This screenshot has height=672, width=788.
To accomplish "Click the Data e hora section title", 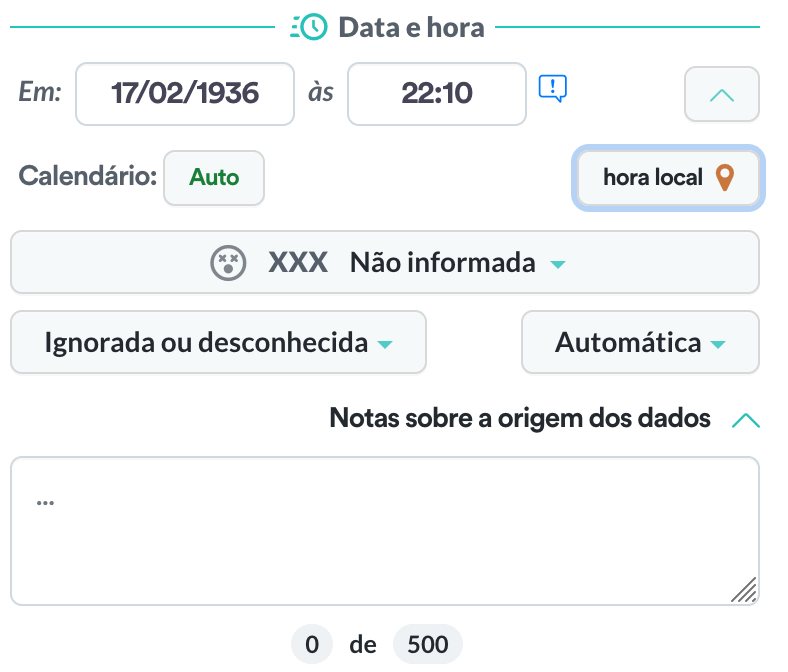I will point(411,27).
